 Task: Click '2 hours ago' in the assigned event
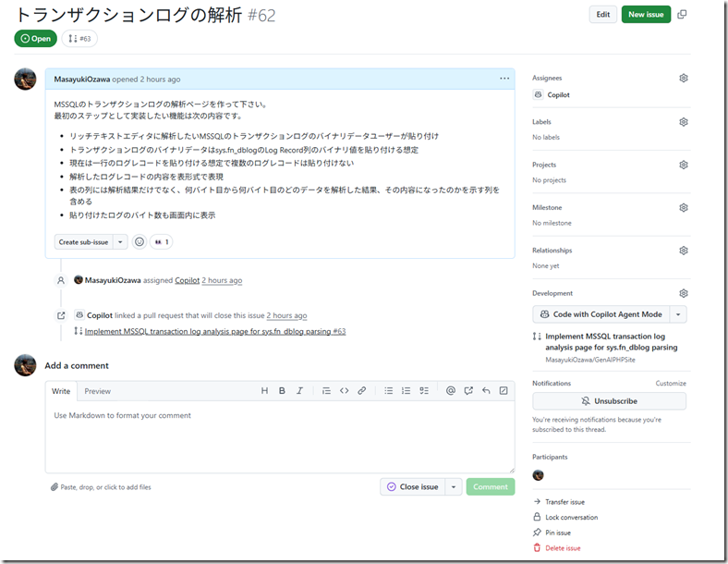point(222,280)
